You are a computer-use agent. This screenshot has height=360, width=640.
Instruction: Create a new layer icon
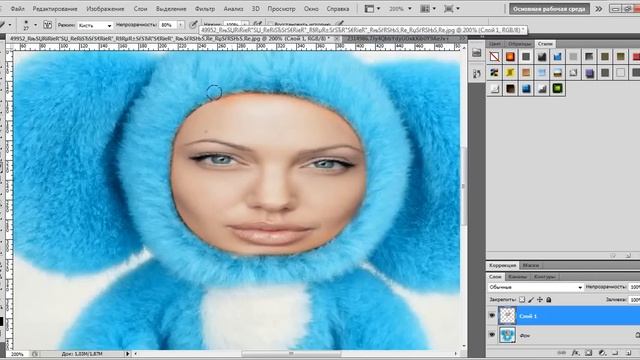coord(629,353)
